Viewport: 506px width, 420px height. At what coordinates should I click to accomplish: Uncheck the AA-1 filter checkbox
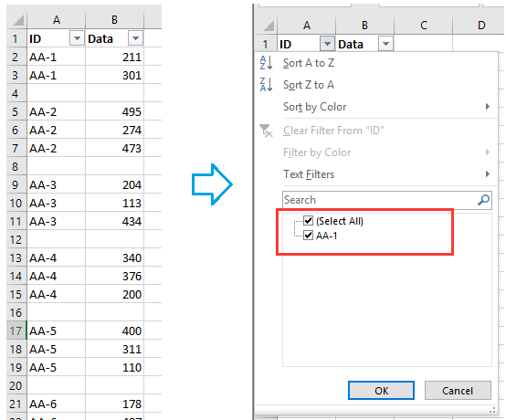pyautogui.click(x=309, y=236)
